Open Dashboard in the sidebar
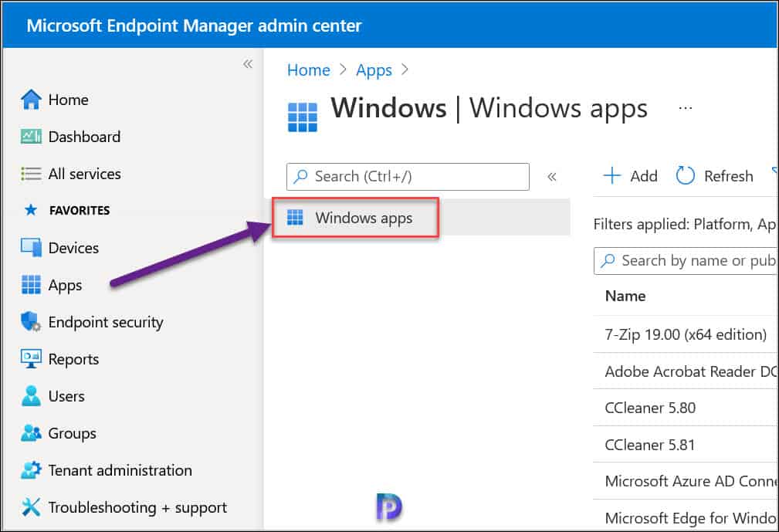The width and height of the screenshot is (779, 532). 84,137
